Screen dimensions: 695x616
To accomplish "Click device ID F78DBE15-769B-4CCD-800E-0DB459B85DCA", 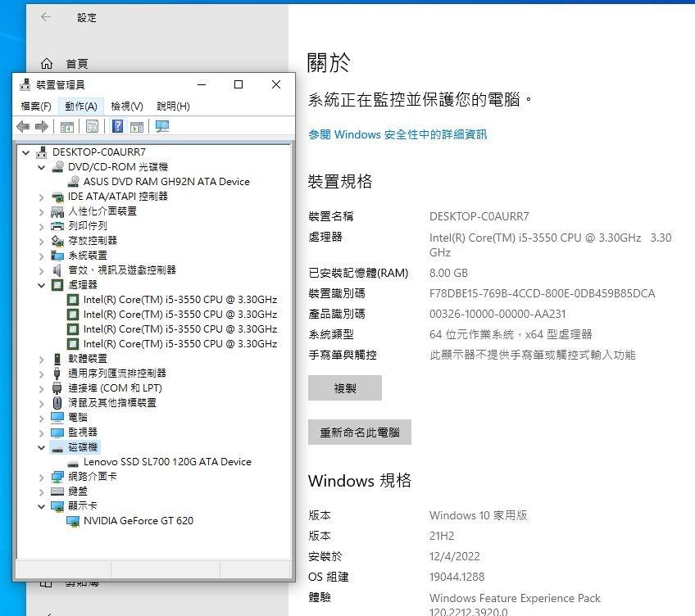I will [x=542, y=293].
